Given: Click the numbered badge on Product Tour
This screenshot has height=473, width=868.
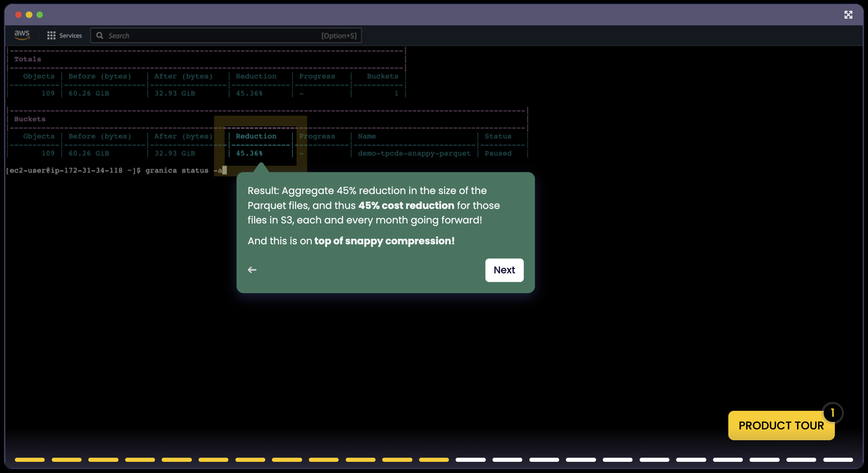Looking at the screenshot, I should click(x=832, y=412).
